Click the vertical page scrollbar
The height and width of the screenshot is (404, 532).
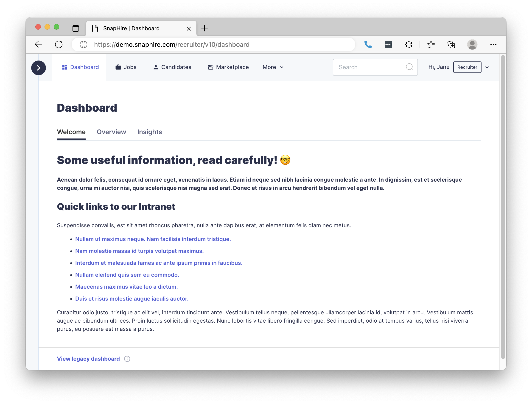503,207
